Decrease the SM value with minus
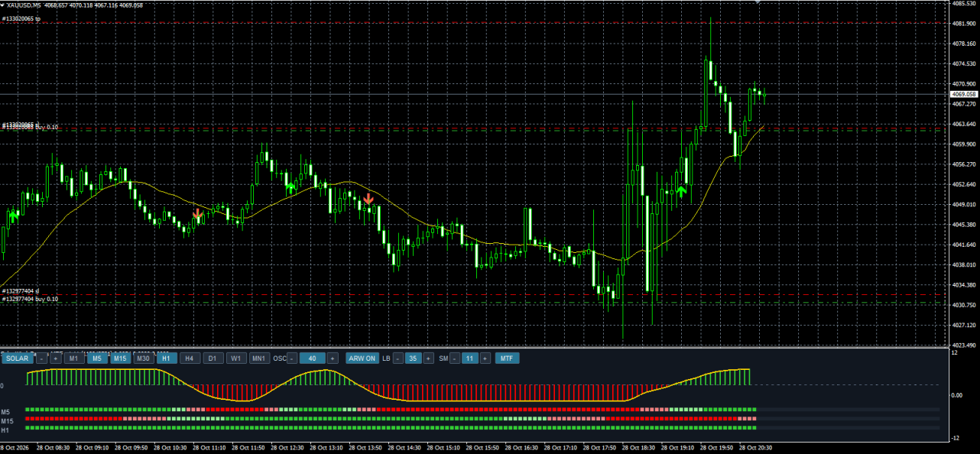 [455, 358]
